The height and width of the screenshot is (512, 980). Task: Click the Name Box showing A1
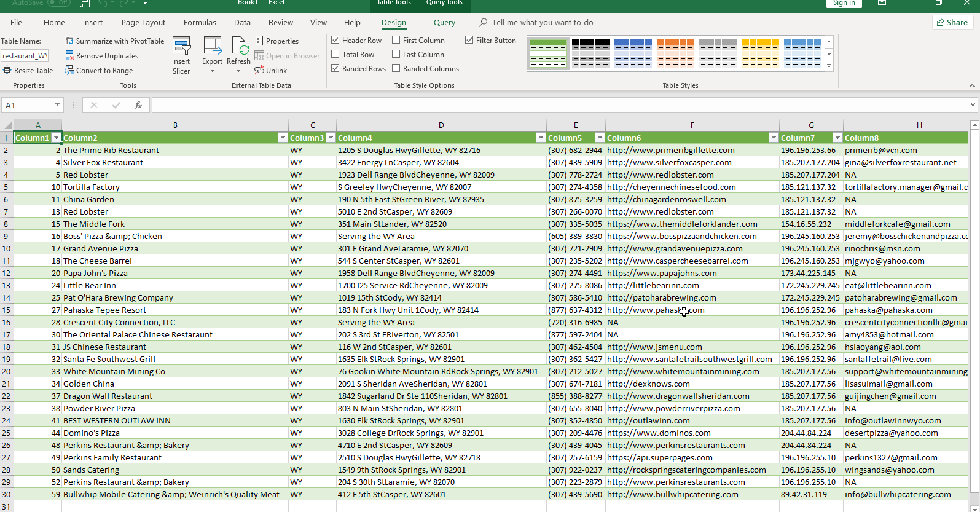[28, 105]
